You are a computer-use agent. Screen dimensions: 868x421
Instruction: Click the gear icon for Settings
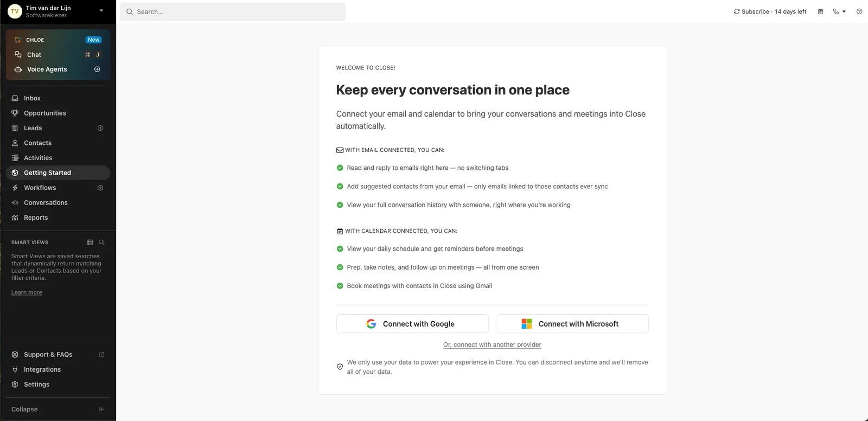pos(15,385)
